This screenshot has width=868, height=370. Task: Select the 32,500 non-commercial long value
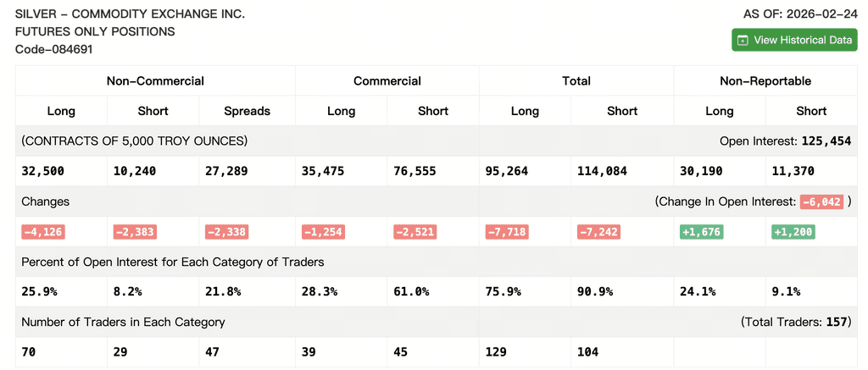click(x=42, y=171)
